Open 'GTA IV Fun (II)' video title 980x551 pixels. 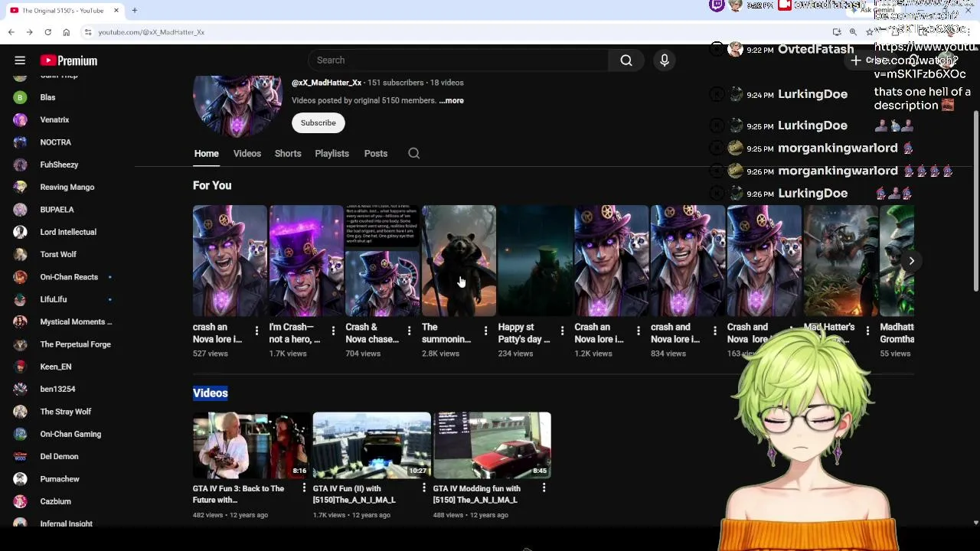pos(355,494)
